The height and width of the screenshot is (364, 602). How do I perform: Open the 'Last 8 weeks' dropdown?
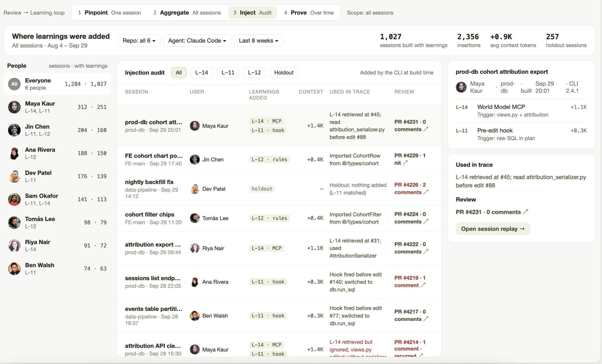[x=259, y=40]
